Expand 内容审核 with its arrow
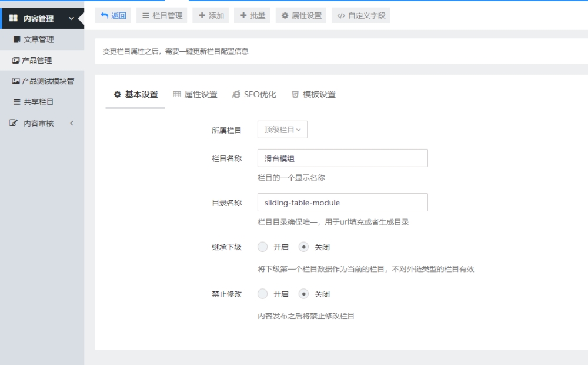 coord(72,123)
